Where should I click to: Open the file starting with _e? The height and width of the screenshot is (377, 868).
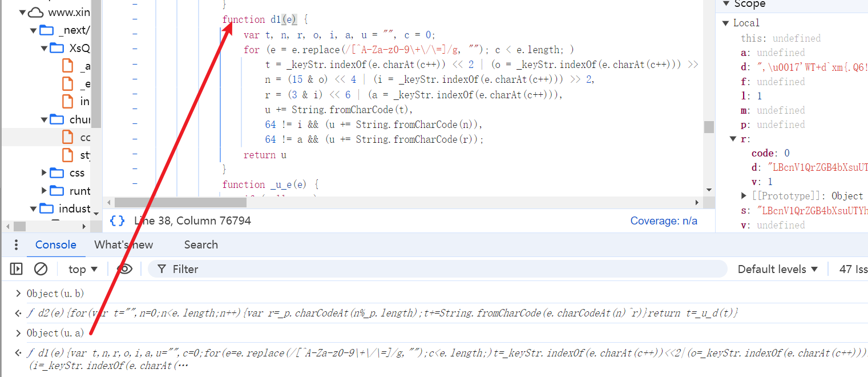(x=68, y=84)
